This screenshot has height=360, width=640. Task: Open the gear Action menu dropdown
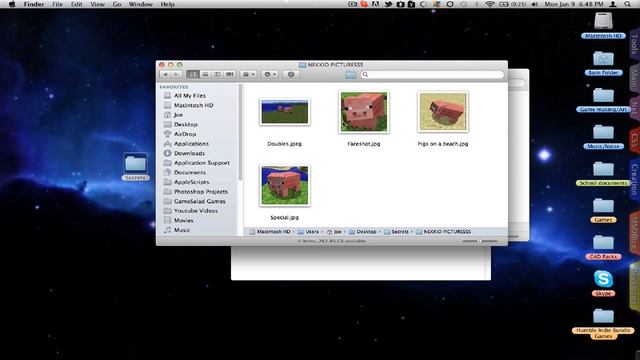270,74
